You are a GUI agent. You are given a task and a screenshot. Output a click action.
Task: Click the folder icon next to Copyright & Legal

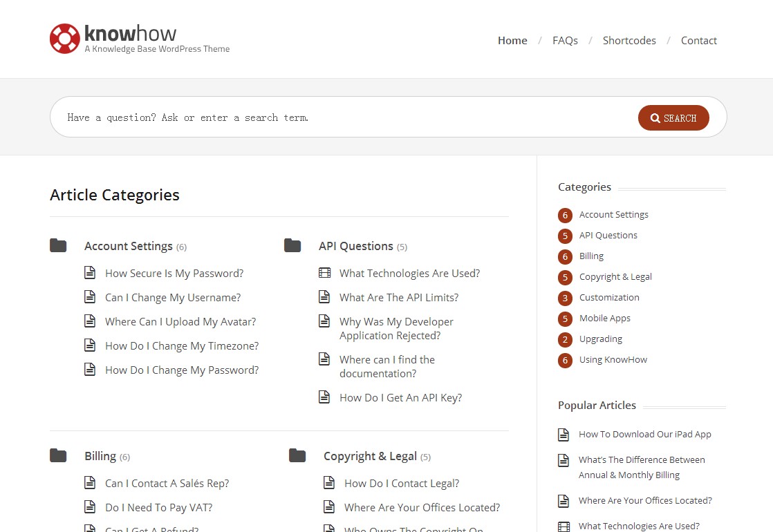click(x=297, y=455)
